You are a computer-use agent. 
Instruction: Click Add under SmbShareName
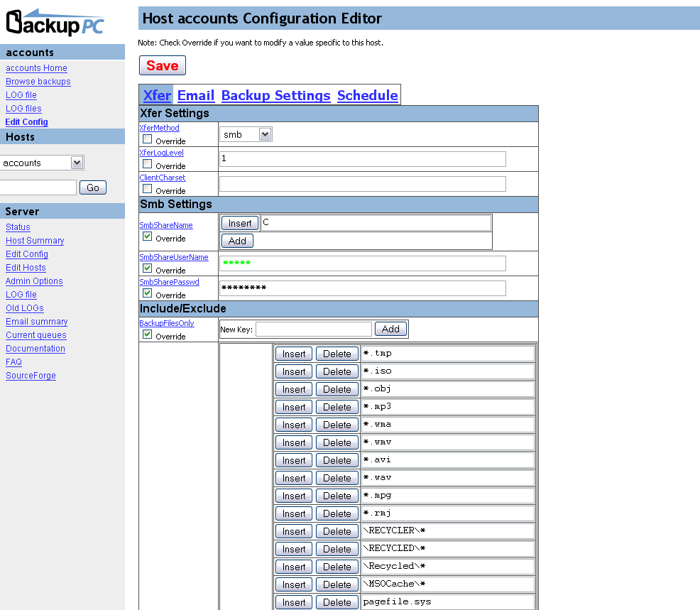coord(237,241)
